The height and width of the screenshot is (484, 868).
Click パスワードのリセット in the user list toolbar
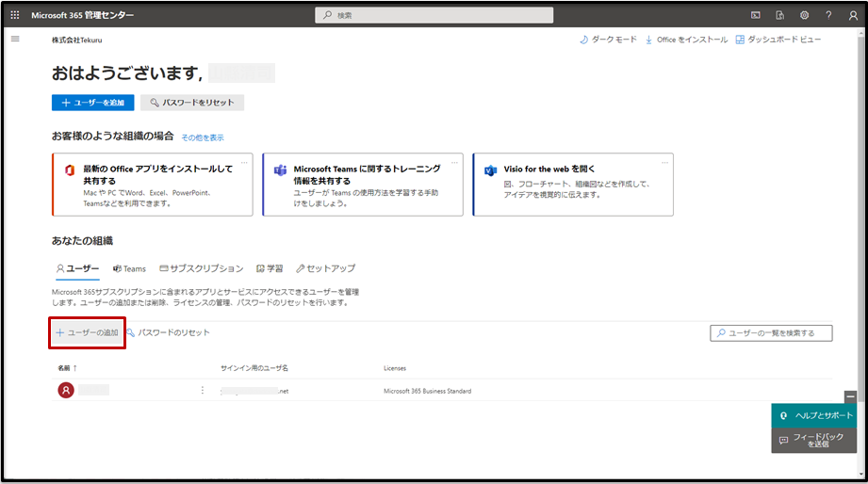pyautogui.click(x=169, y=333)
